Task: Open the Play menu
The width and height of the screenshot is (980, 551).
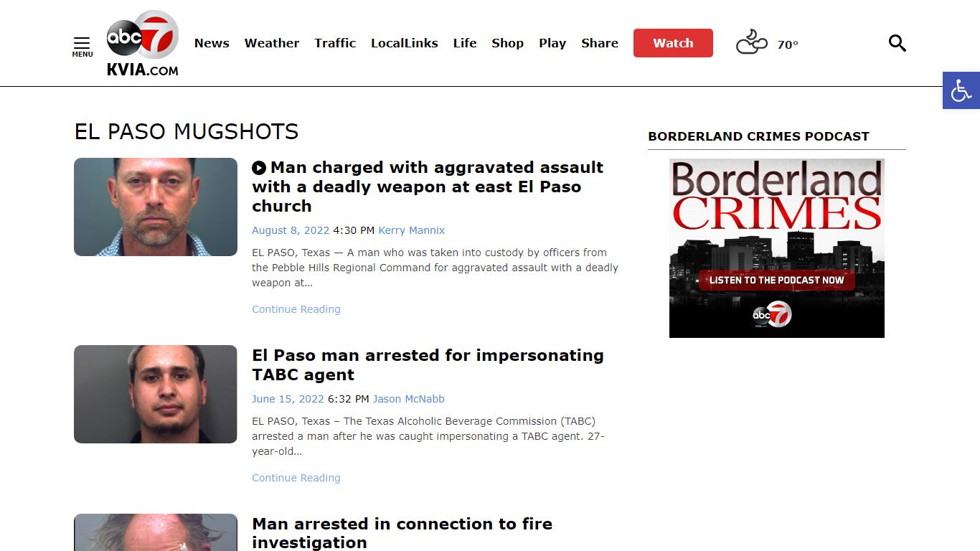Action: 552,43
